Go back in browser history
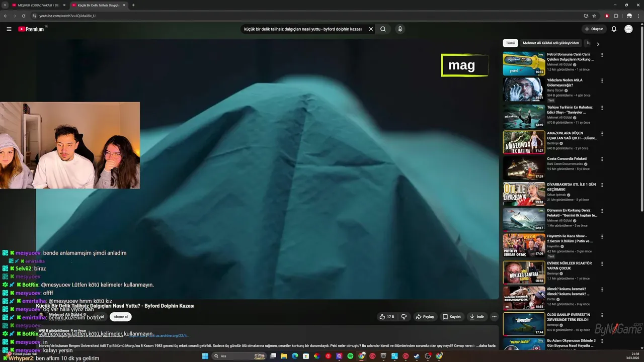This screenshot has height=362, width=644. (x=6, y=16)
